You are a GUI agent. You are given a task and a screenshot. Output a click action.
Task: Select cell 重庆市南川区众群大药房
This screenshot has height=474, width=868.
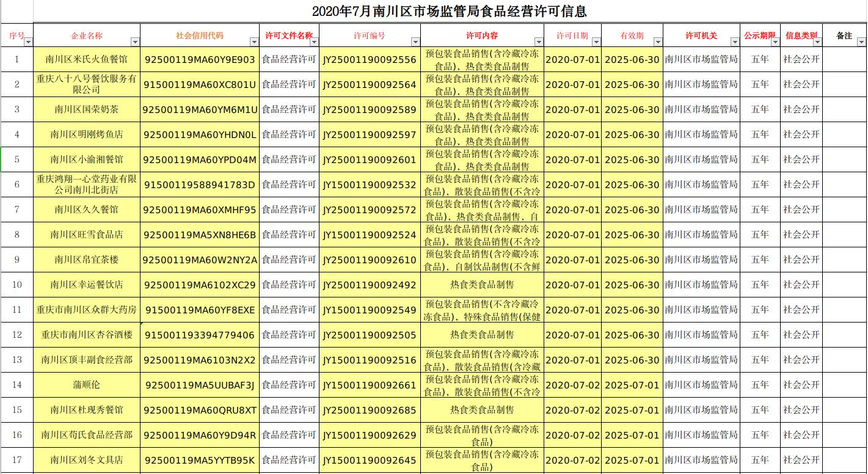pyautogui.click(x=87, y=310)
